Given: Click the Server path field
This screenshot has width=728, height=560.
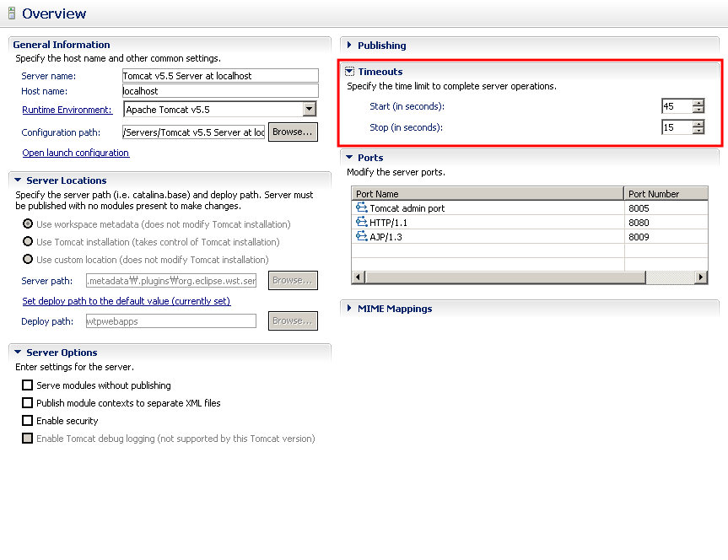Looking at the screenshot, I should (171, 281).
